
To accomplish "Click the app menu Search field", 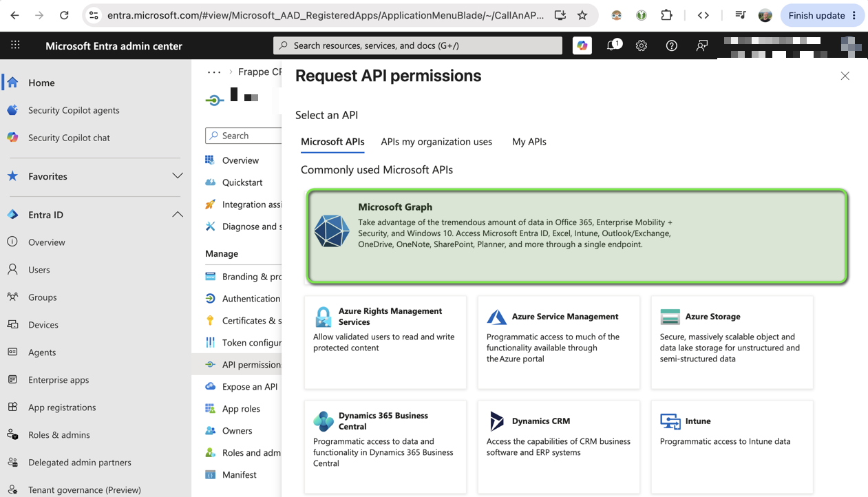I will click(x=244, y=136).
